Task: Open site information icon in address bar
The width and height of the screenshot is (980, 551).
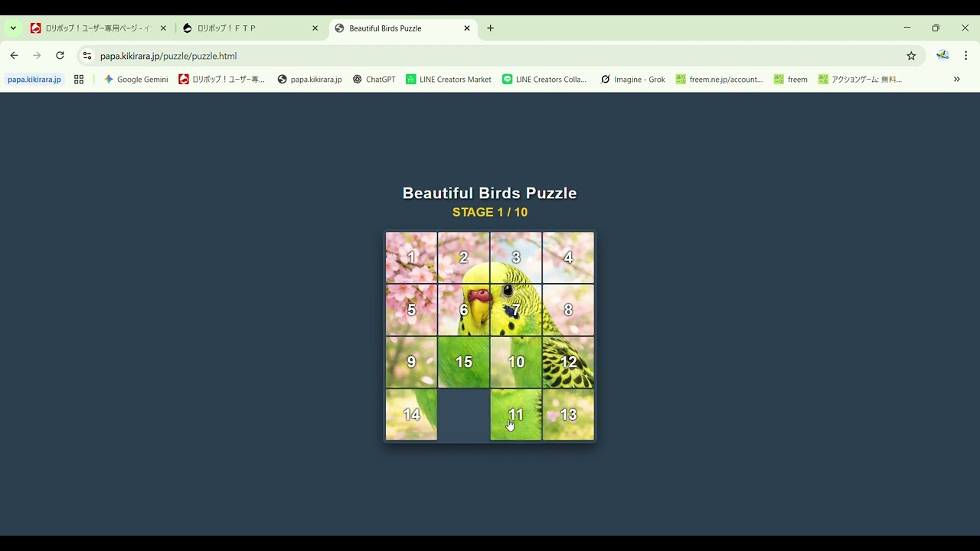Action: pyautogui.click(x=87, y=56)
